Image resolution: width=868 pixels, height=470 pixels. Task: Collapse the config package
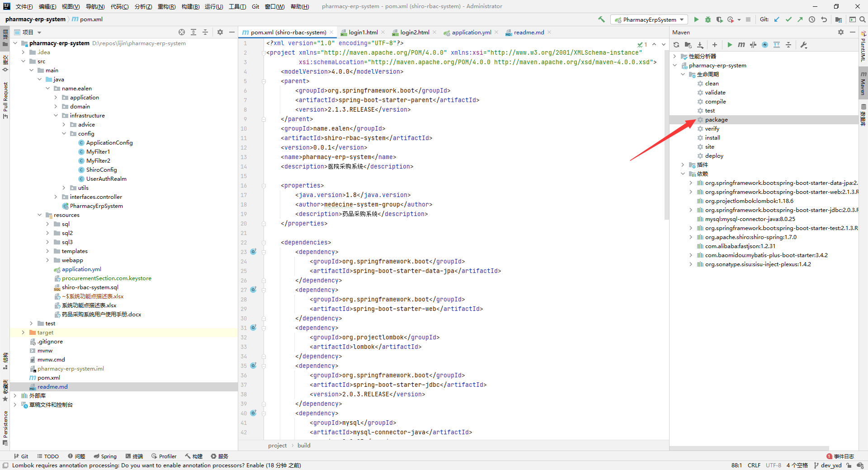(64, 134)
